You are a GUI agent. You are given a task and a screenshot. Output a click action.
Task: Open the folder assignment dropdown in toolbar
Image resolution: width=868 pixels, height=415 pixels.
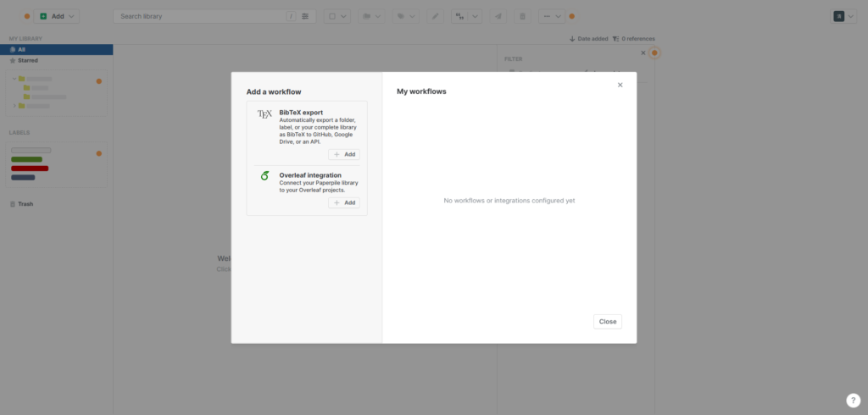[371, 16]
